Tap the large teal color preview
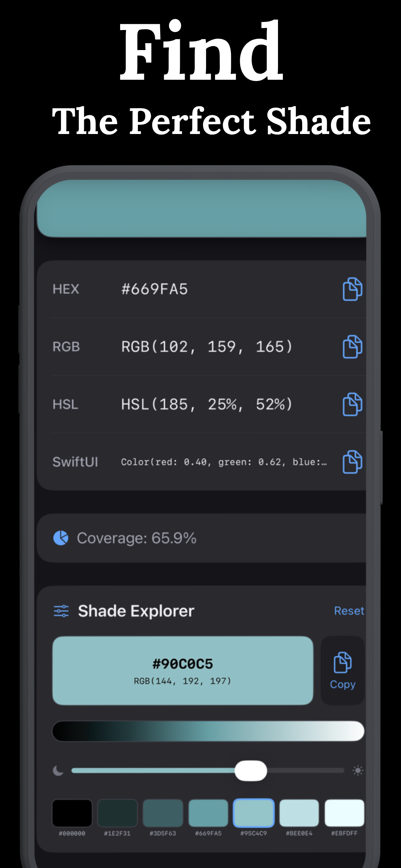 pyautogui.click(x=201, y=208)
